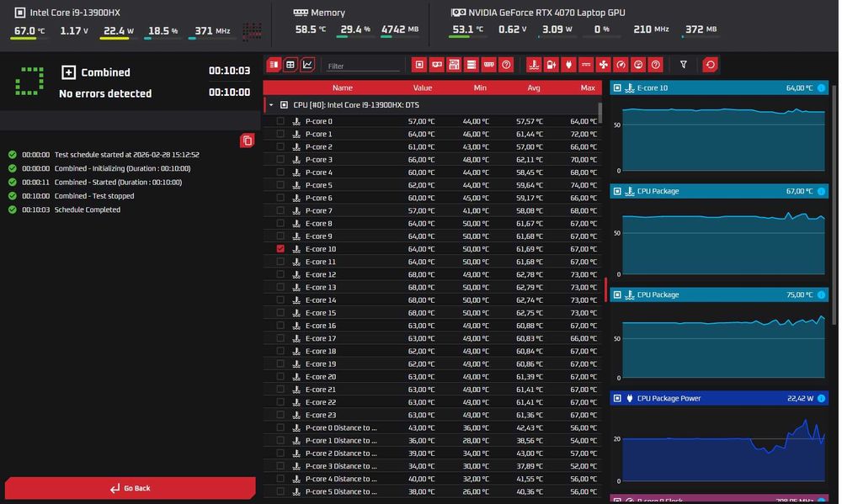Click the 'Combined - Initializing' log entry

click(x=122, y=168)
